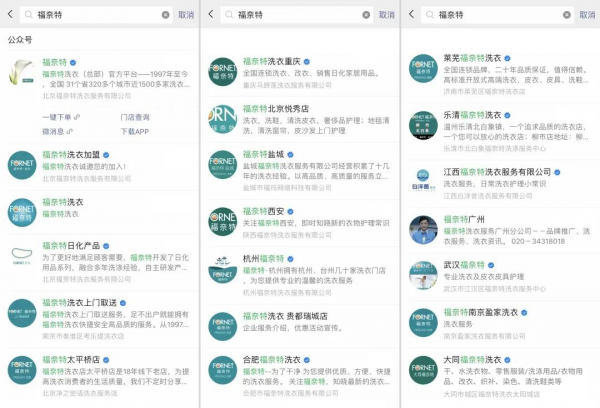
Task: Clear the middle panel search field
Action: tap(366, 15)
